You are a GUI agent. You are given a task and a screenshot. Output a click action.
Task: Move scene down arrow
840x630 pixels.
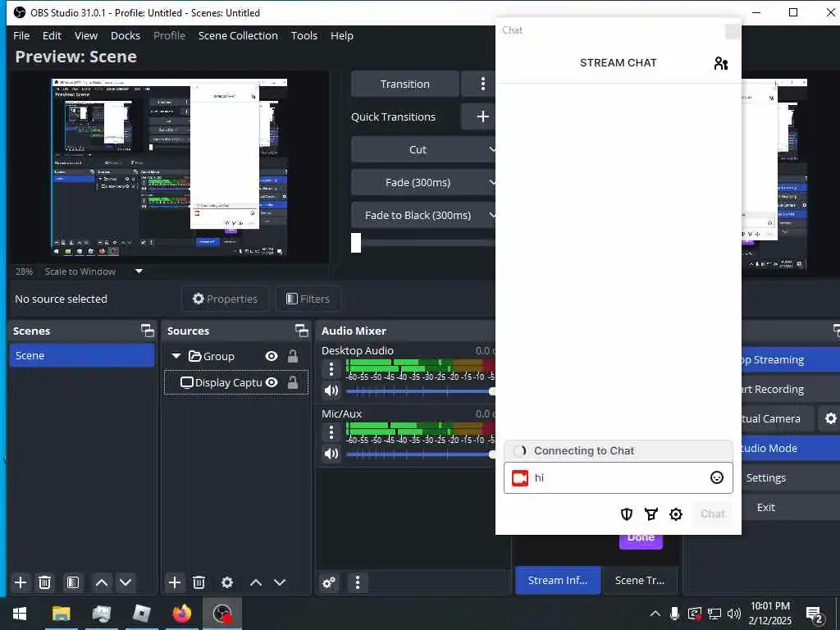(x=126, y=582)
